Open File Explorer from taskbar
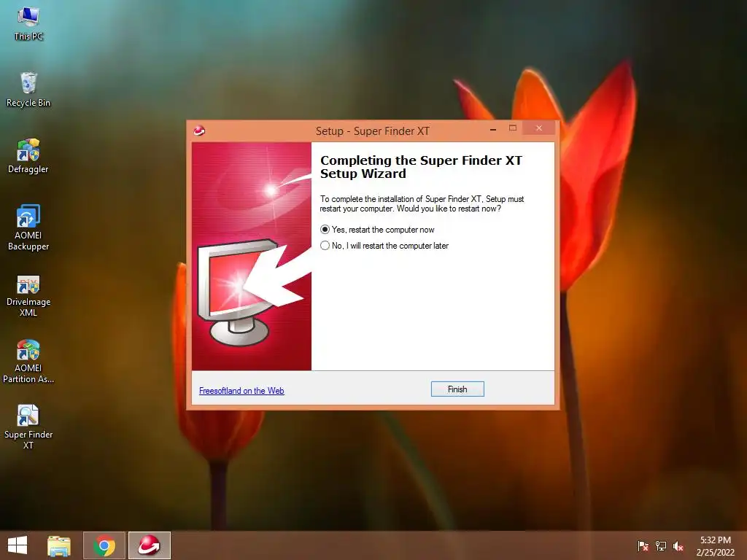Image resolution: width=747 pixels, height=560 pixels. [59, 545]
